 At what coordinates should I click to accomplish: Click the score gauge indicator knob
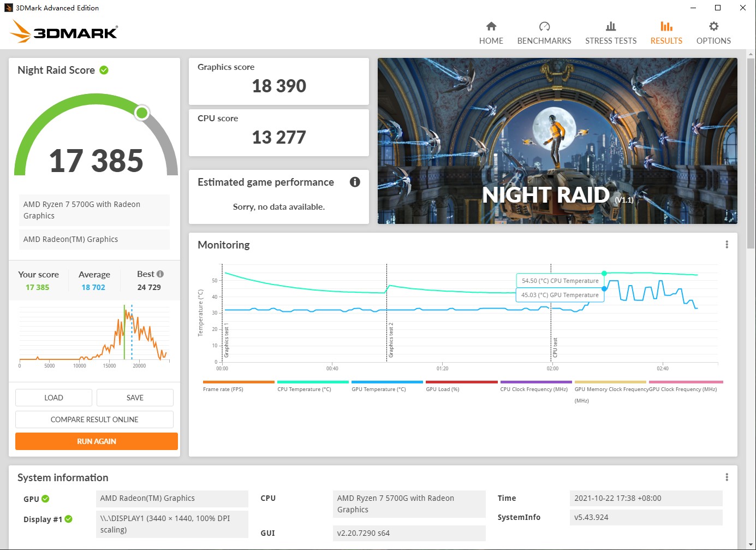coord(142,113)
